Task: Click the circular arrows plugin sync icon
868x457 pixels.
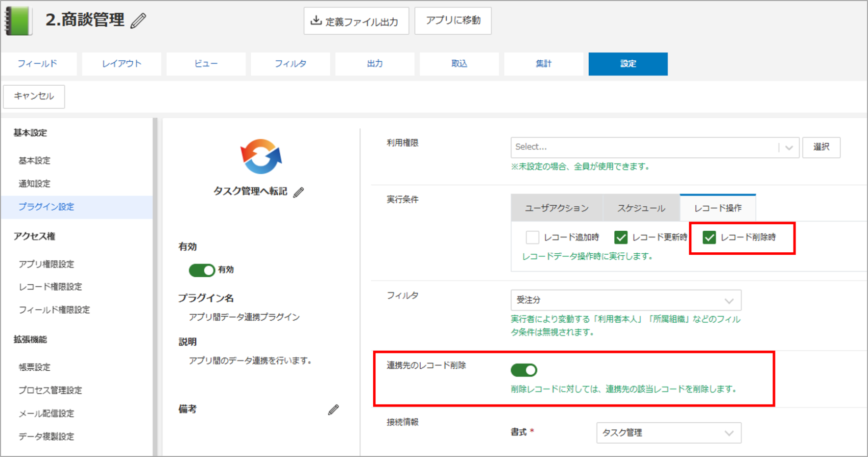Action: pyautogui.click(x=261, y=156)
